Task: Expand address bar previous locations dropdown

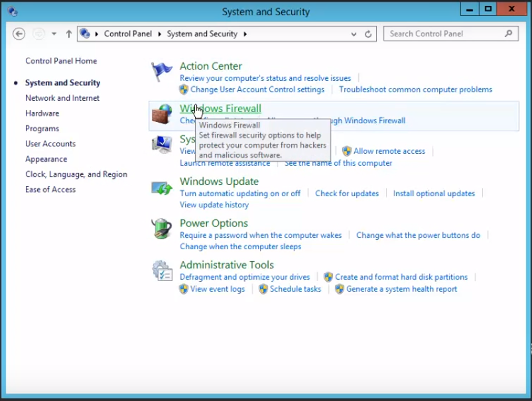Action: click(x=354, y=34)
